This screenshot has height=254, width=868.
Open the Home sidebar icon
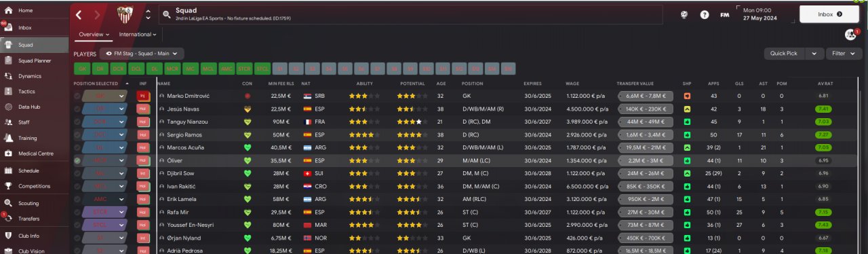(x=8, y=11)
